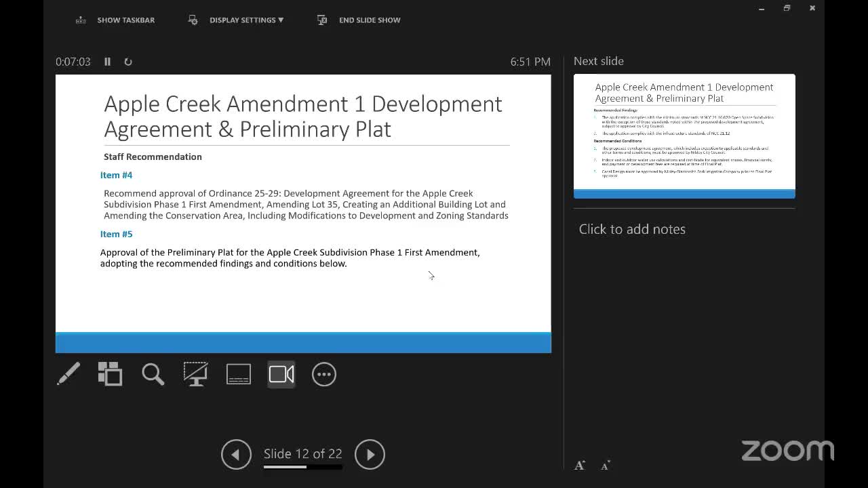Click the notes area text
The image size is (868, 488).
[632, 229]
